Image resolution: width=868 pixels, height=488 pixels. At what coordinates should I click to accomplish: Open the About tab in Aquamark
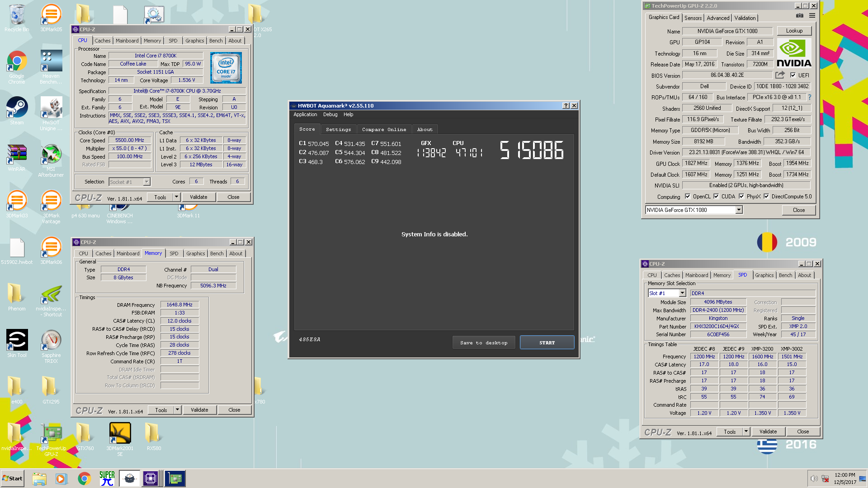425,130
